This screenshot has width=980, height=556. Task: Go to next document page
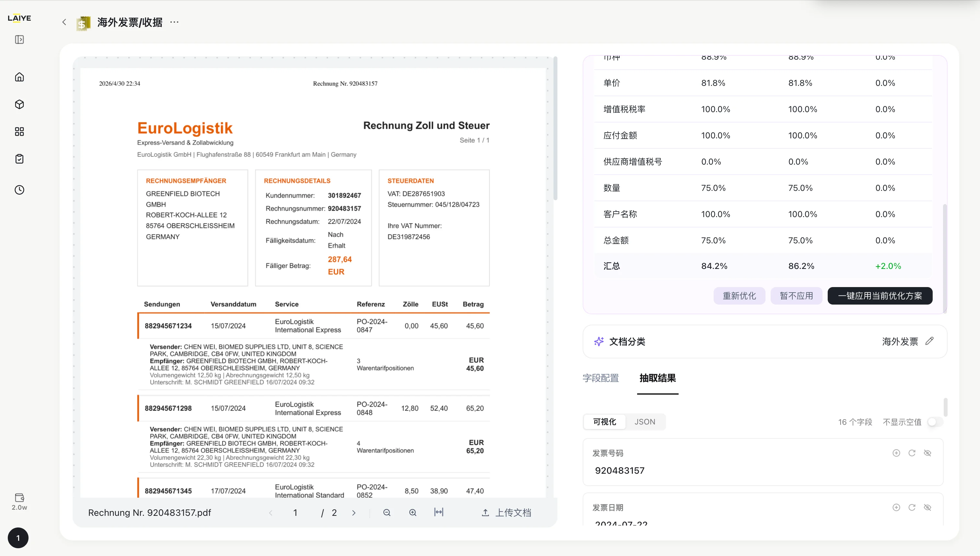pos(354,513)
